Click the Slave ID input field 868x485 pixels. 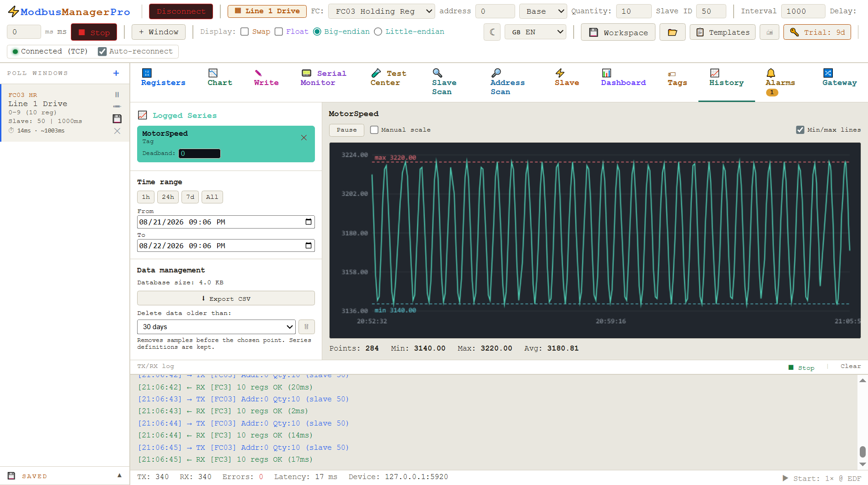pyautogui.click(x=711, y=11)
